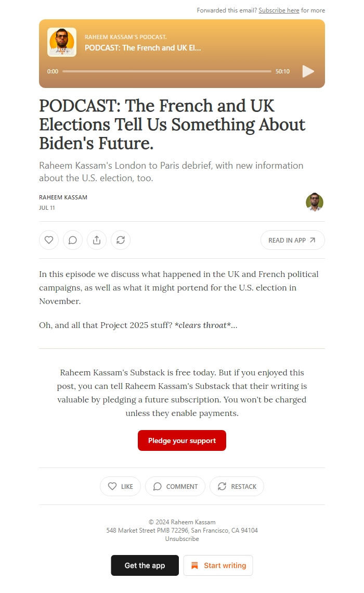Image resolution: width=364 pixels, height=593 pixels.
Task: Click the Start writing button
Action: (218, 565)
